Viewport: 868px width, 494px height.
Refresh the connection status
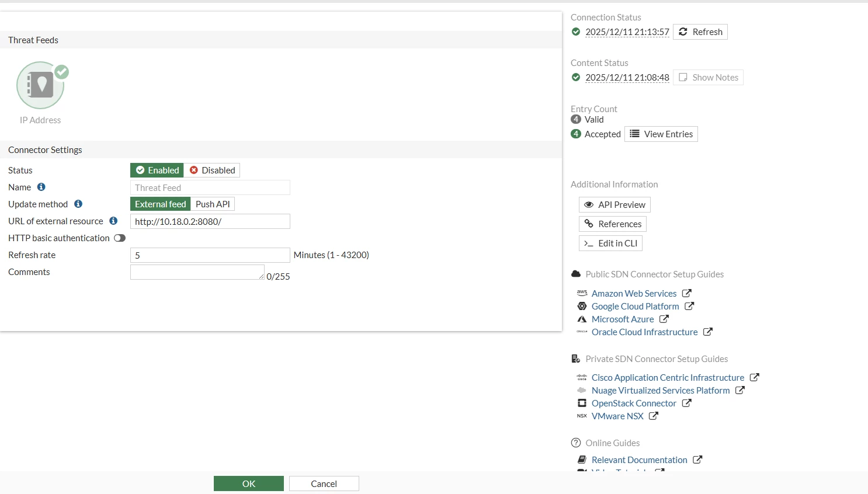700,32
